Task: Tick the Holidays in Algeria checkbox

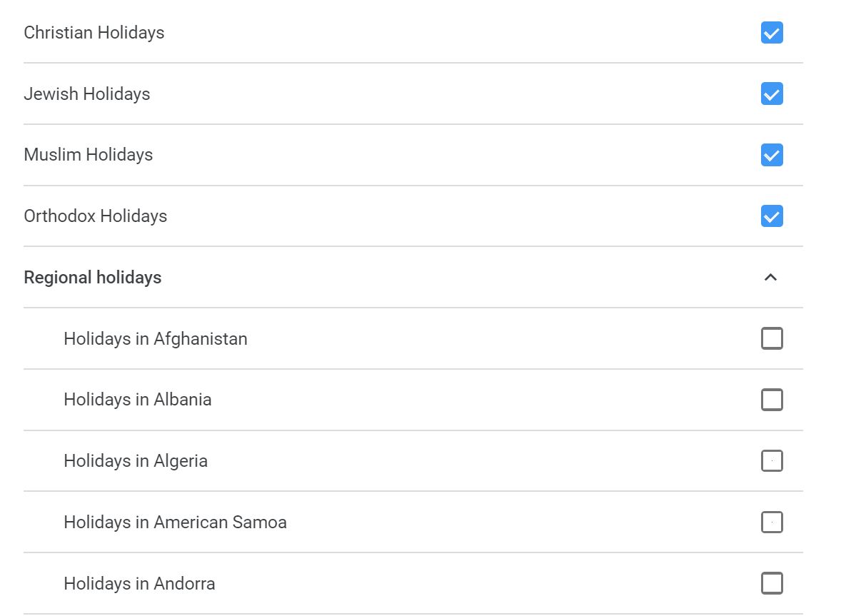Action: coord(772,461)
